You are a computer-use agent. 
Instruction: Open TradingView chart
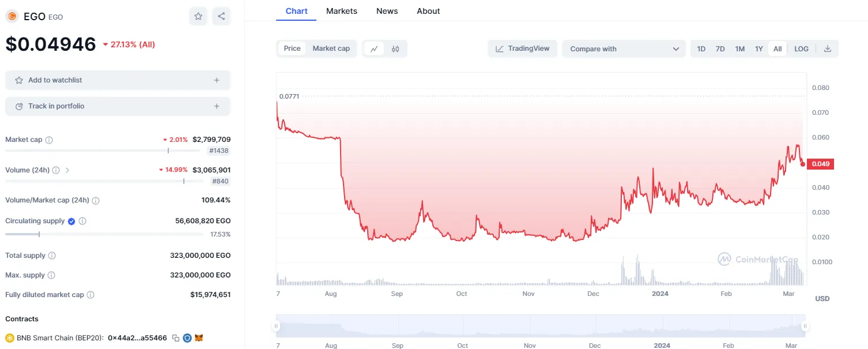point(523,49)
